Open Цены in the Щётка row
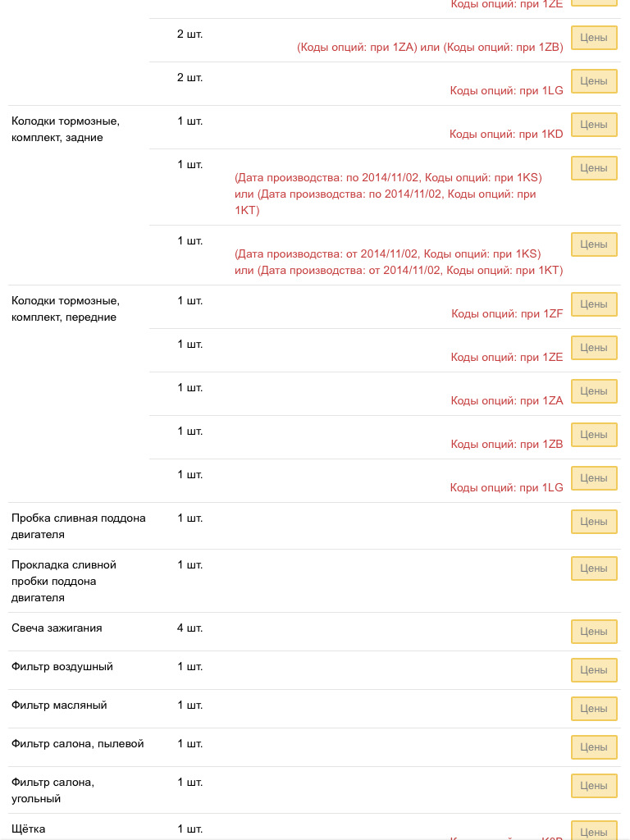630x840 pixels. [x=594, y=830]
